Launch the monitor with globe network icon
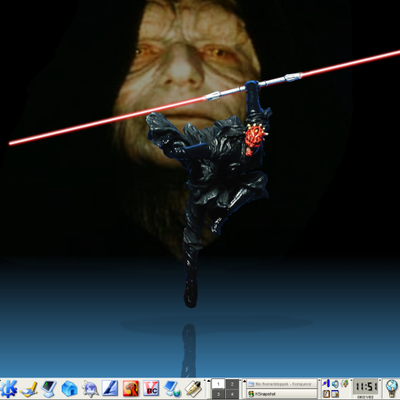400x400 pixels. pyautogui.click(x=172, y=389)
